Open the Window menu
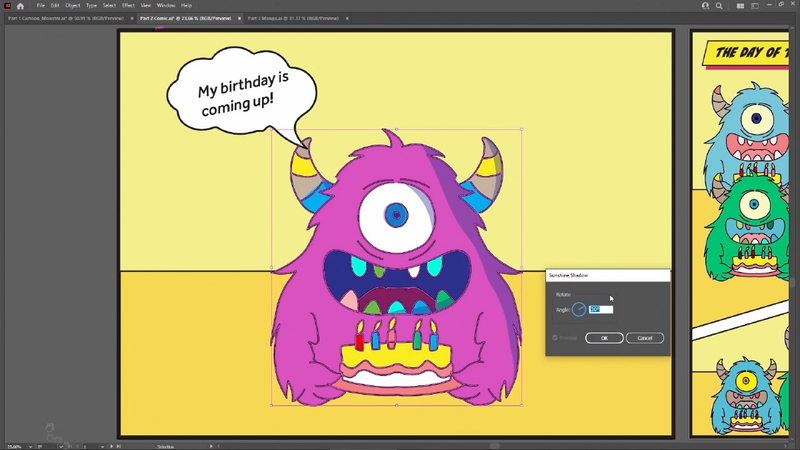Image resolution: width=800 pixels, height=450 pixels. click(x=164, y=5)
